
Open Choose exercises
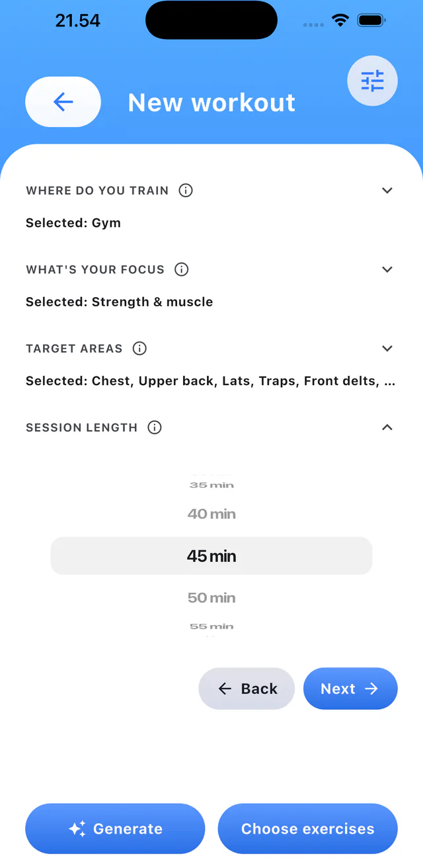pyautogui.click(x=308, y=829)
